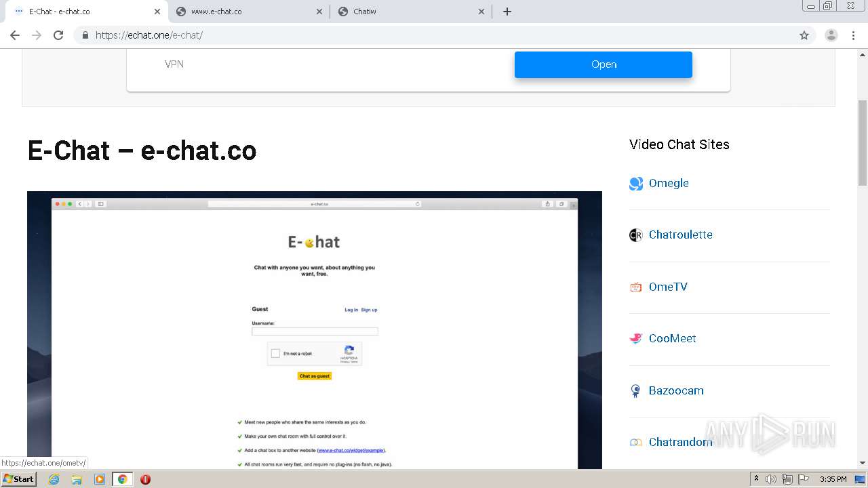The width and height of the screenshot is (868, 488).
Task: Open the Chatroulette link
Action: pos(681,235)
